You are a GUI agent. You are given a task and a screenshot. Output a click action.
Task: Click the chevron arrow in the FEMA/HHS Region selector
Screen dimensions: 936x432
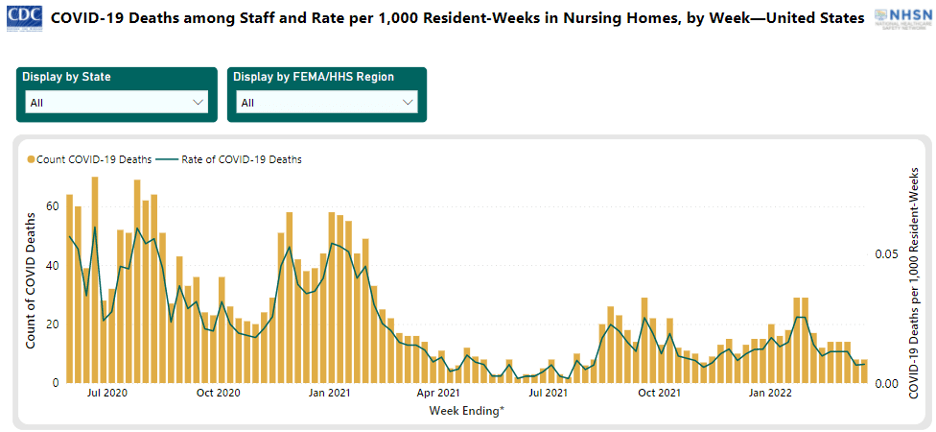tap(407, 102)
